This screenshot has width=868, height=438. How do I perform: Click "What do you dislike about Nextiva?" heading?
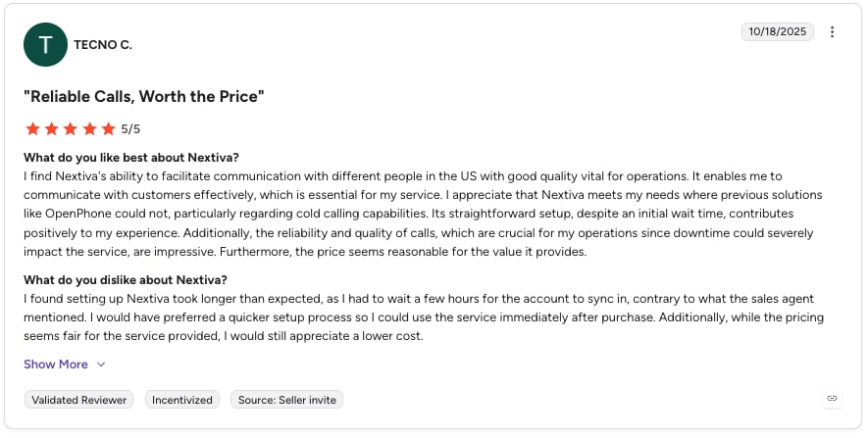tap(126, 280)
